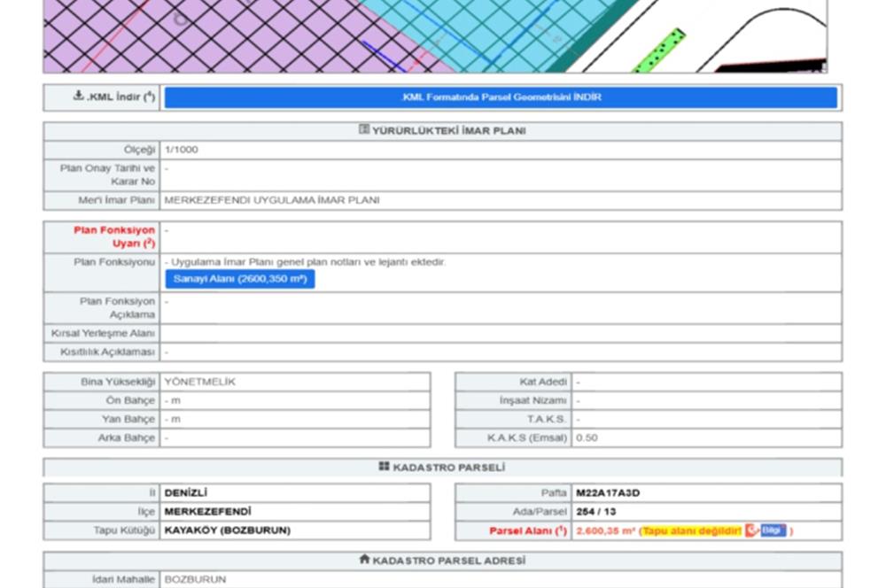Click the yellow 'Tapu alanı değildir!' warning
The height and width of the screenshot is (588, 886).
click(x=690, y=531)
